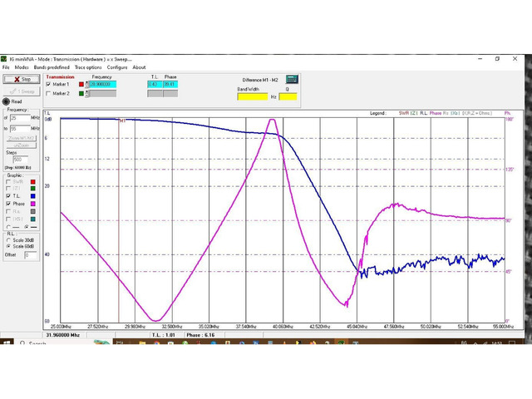Click the start frequency field showing 25
The width and height of the screenshot is (532, 399).
[20, 118]
